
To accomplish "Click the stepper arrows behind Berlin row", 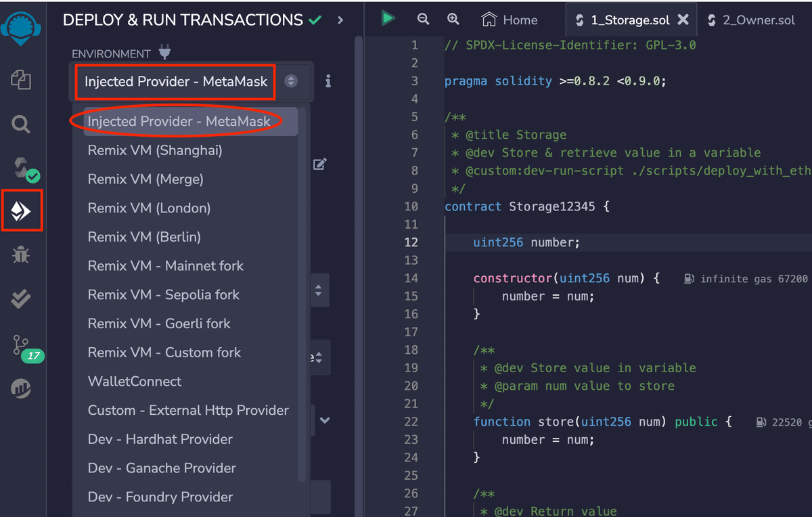I will coord(319,292).
